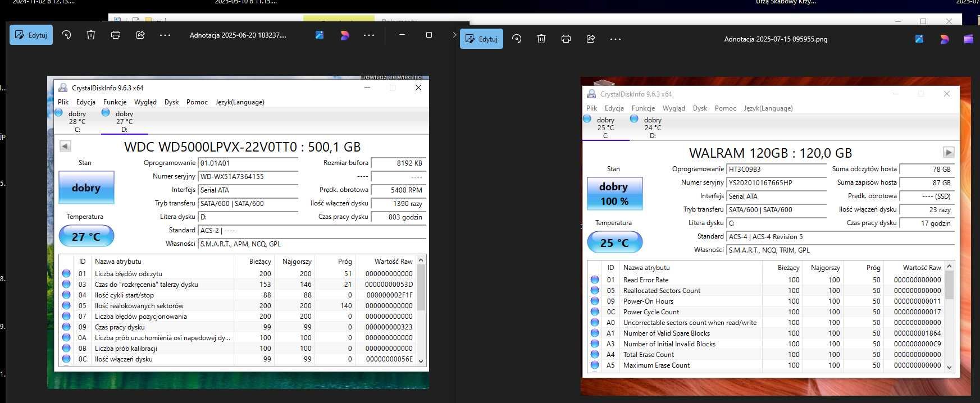Click row Ilość realokowanych sektorów
Viewport: 980px width, 403px height.
tap(238, 305)
